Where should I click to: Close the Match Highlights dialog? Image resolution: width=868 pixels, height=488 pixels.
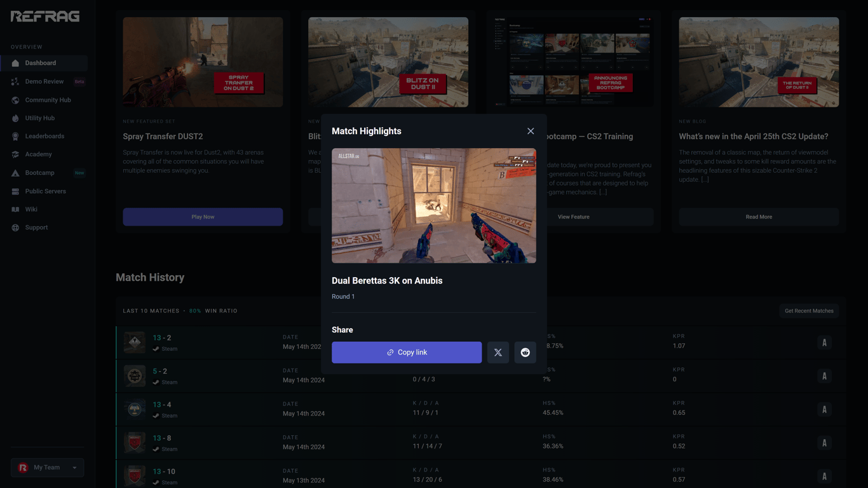(531, 131)
